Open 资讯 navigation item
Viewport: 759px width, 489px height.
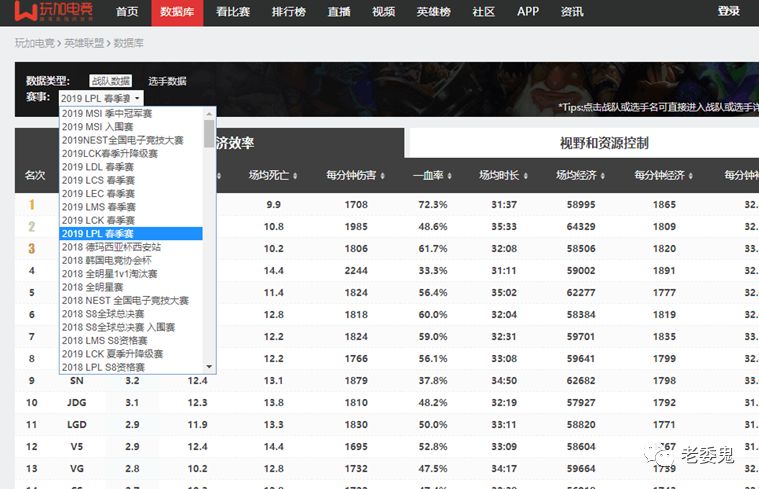coord(572,12)
